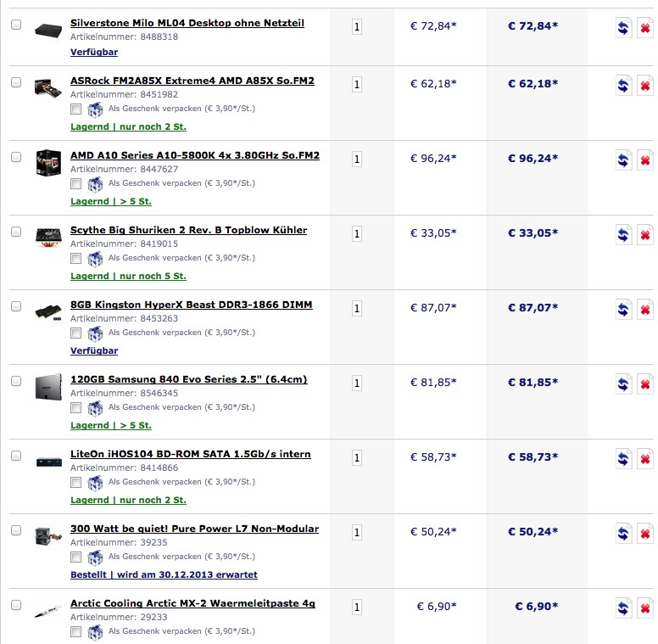This screenshot has height=644, width=658.
Task: Open Samsung 840 Evo SSD thumbnail image
Action: [48, 387]
